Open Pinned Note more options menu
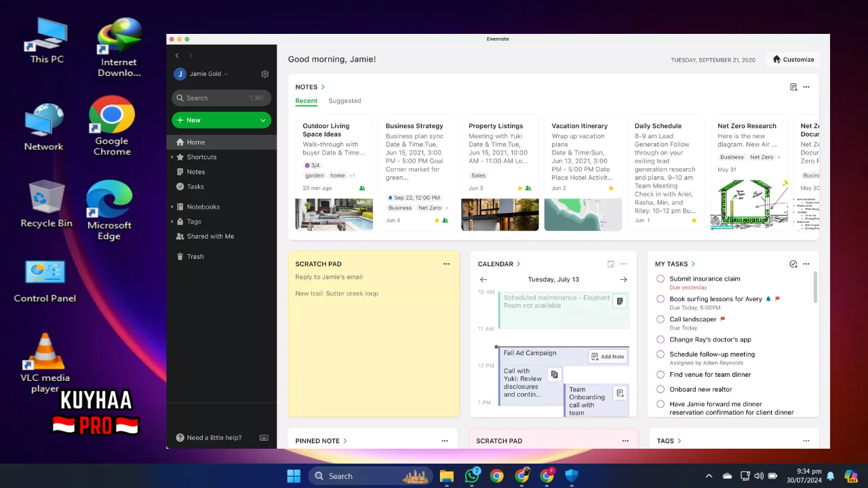 (x=445, y=441)
